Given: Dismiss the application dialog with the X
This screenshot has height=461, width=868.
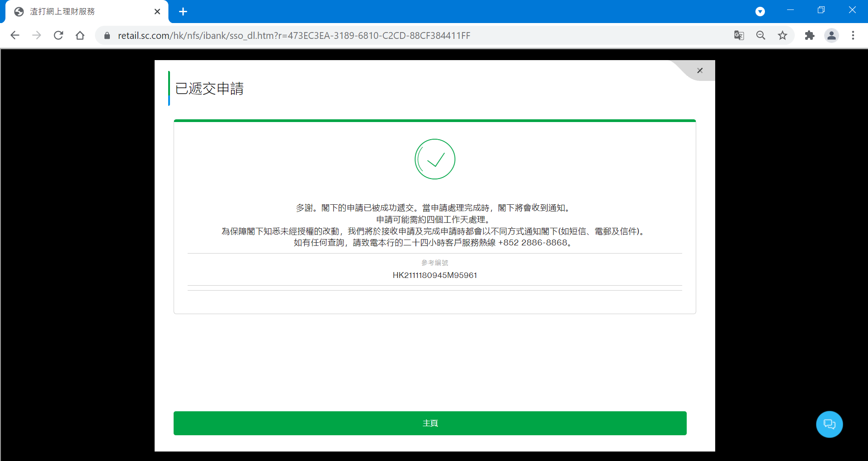Looking at the screenshot, I should pyautogui.click(x=700, y=71).
